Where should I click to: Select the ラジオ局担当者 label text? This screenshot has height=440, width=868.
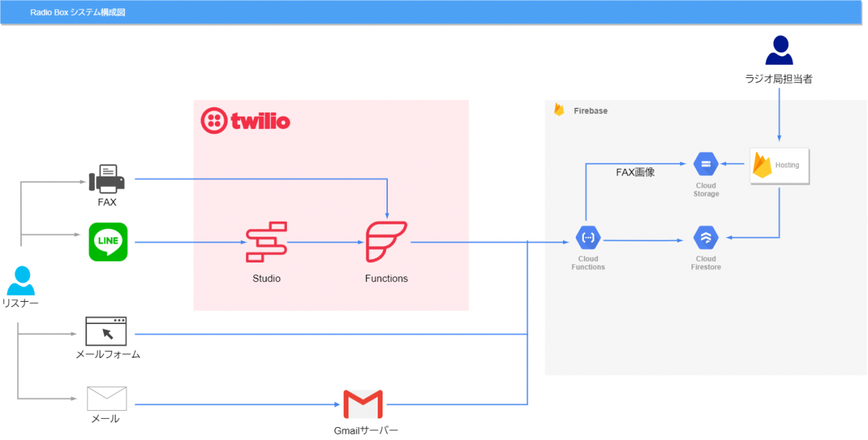coord(778,79)
